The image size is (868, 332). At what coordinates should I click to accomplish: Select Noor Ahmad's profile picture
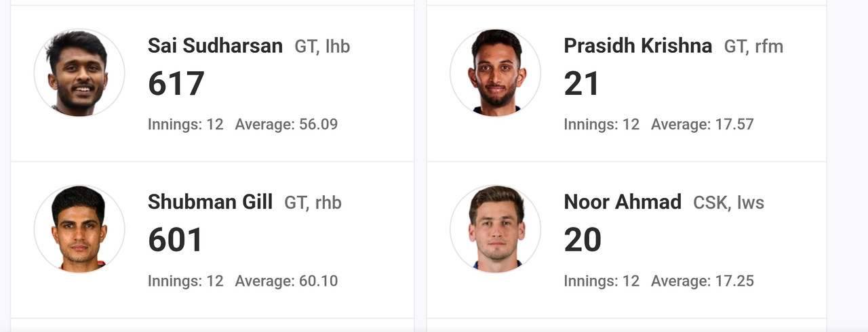click(496, 229)
